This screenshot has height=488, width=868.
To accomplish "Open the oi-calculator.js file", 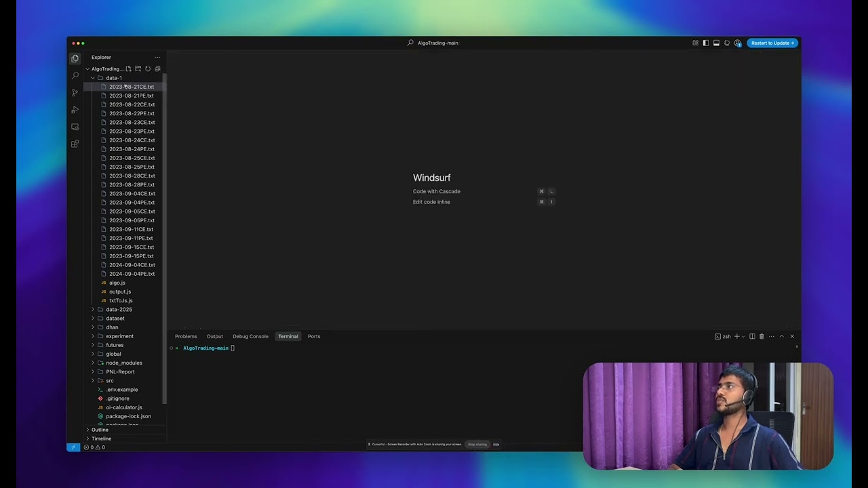I will point(124,407).
